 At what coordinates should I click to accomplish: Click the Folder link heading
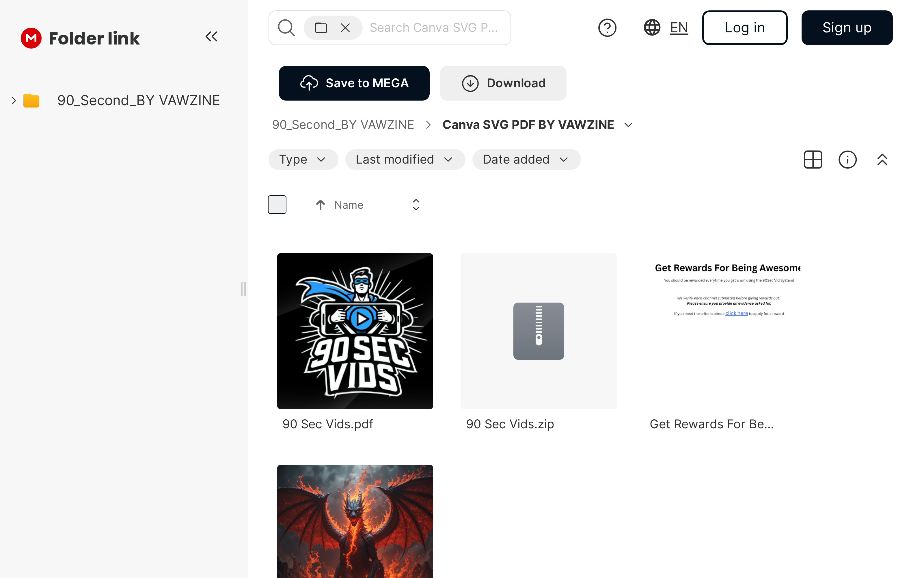click(94, 38)
